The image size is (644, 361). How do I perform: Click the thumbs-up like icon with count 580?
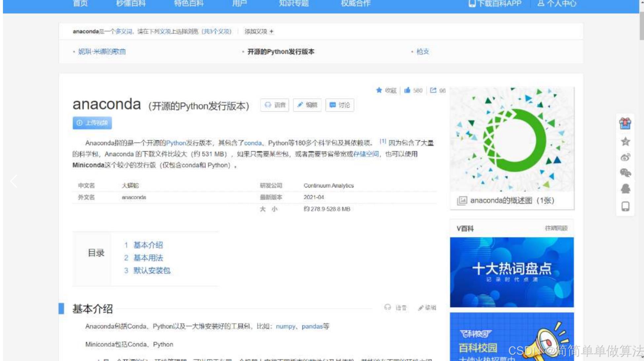click(x=407, y=90)
